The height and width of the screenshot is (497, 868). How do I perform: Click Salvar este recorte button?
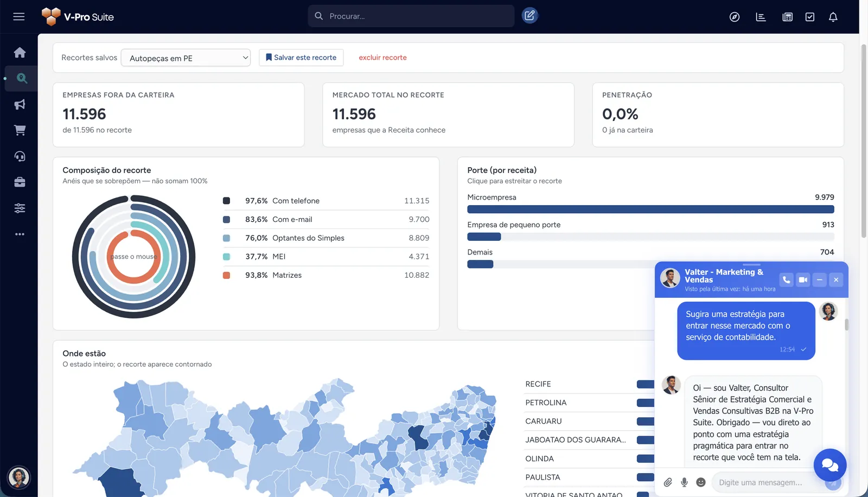301,58
